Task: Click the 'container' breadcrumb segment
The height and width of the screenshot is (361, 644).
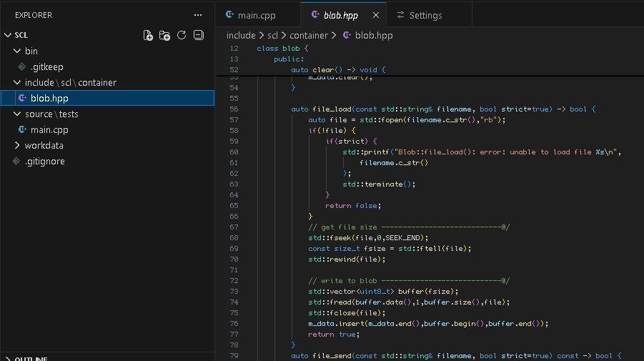Action: pos(309,35)
